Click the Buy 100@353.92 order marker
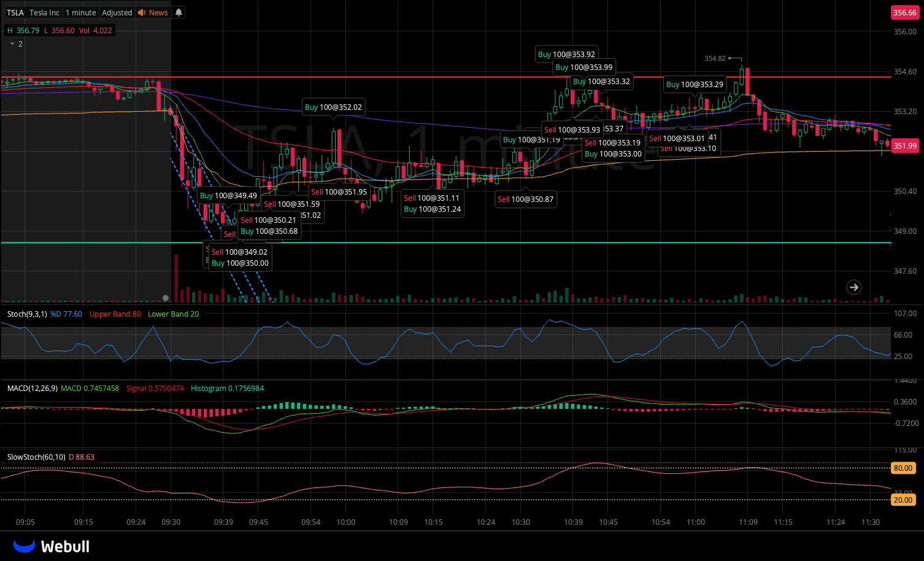 (566, 54)
